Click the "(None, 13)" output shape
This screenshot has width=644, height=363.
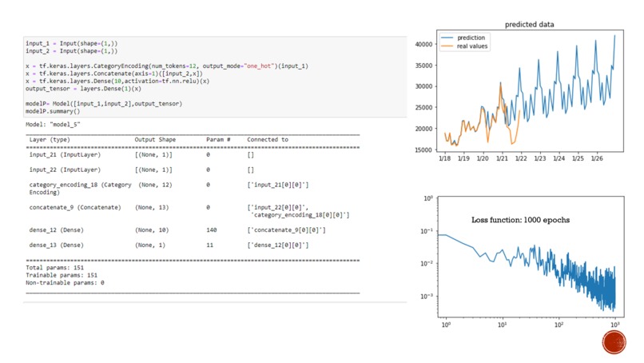pos(152,207)
